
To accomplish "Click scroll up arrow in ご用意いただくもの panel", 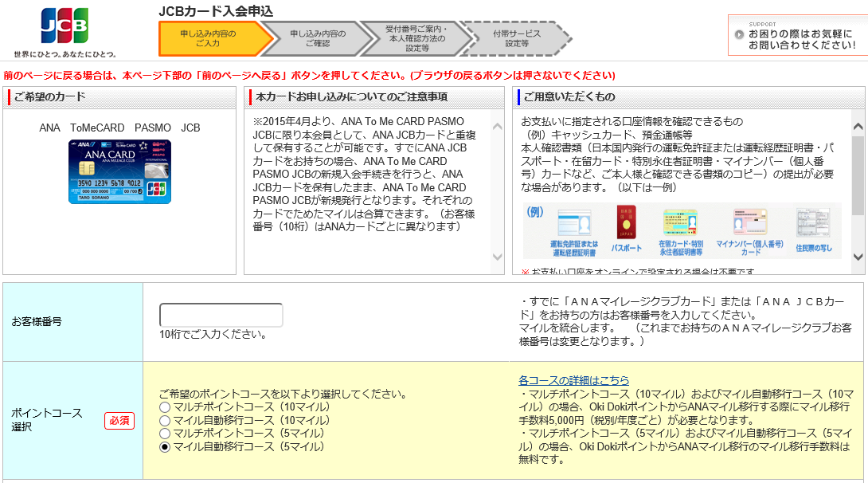I will [x=858, y=127].
